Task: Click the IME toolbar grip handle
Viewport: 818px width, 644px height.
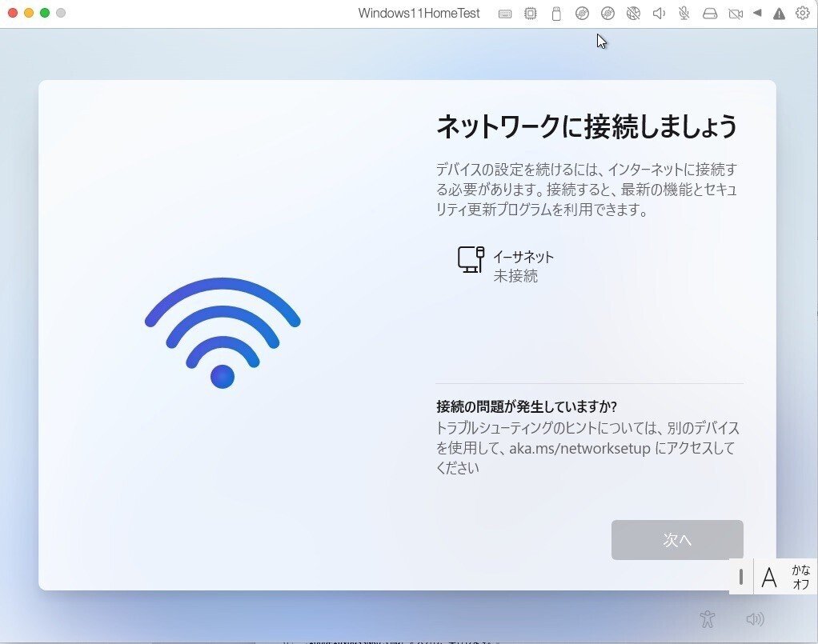Action: point(741,577)
